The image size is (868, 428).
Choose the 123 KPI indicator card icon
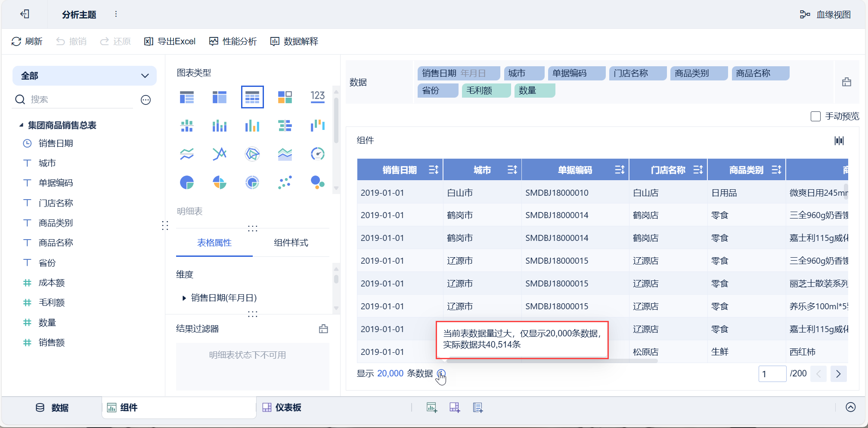click(x=318, y=96)
